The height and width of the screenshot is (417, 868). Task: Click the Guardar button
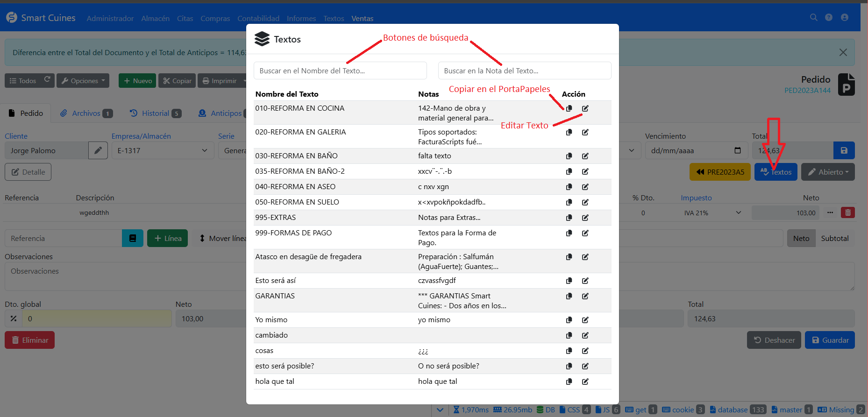(830, 340)
